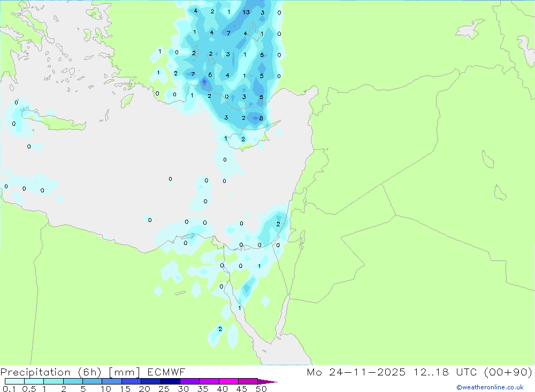Pick the purple swatch between 35 and 40
The height and width of the screenshot is (392, 535).
pyautogui.click(x=209, y=381)
